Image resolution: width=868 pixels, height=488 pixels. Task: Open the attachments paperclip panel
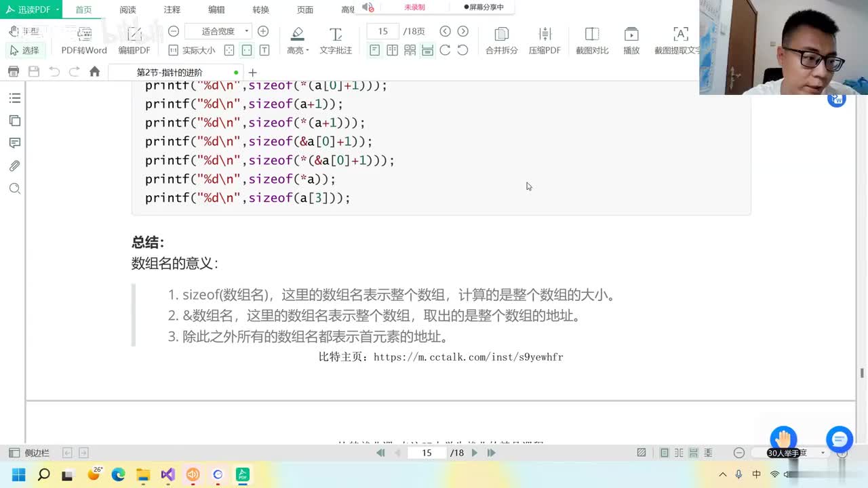[x=15, y=166]
